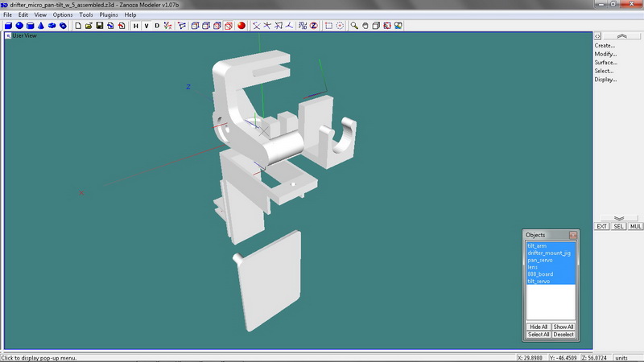This screenshot has height=362, width=644.
Task: Click the circled Z icon
Action: 314,26
